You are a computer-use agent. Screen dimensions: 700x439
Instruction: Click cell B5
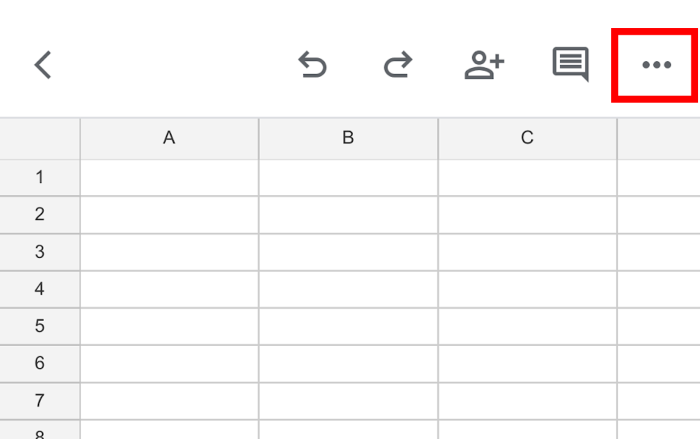click(x=348, y=326)
